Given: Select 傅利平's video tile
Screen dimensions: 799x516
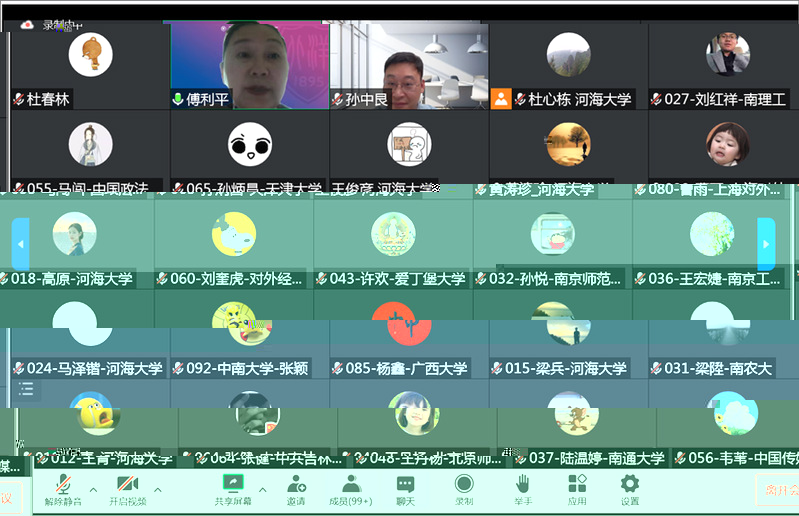Looking at the screenshot, I should (250, 65).
